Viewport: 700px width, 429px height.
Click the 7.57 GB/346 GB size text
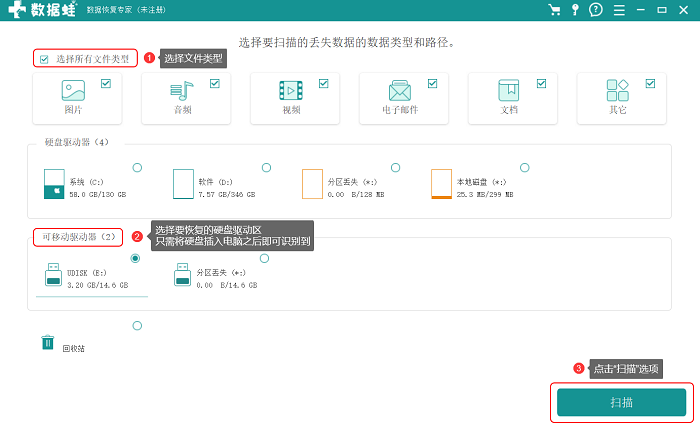(x=227, y=194)
